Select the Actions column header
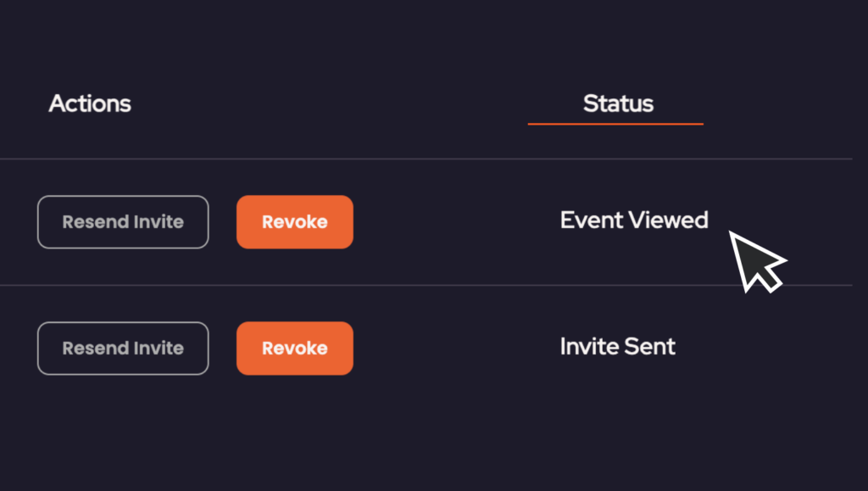 pos(89,103)
